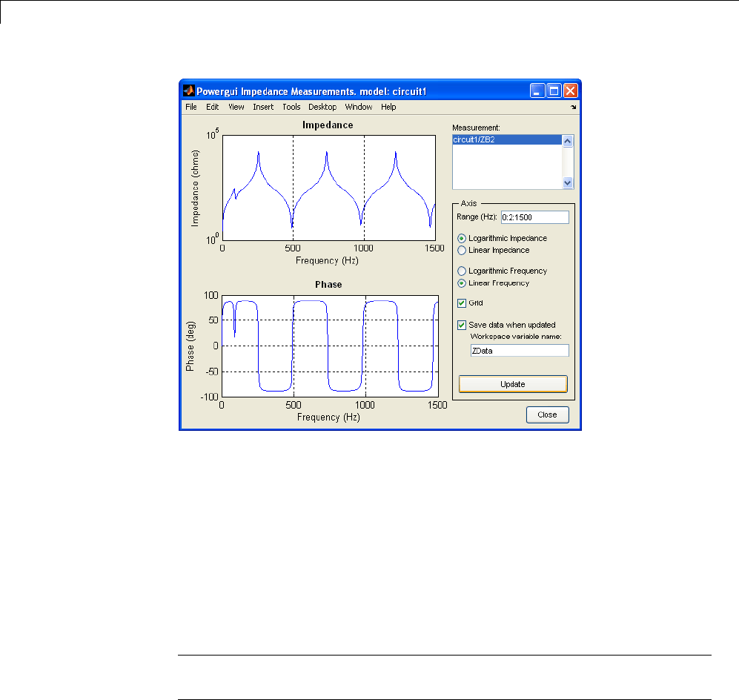
Task: Click the Update button
Action: pyautogui.click(x=513, y=384)
